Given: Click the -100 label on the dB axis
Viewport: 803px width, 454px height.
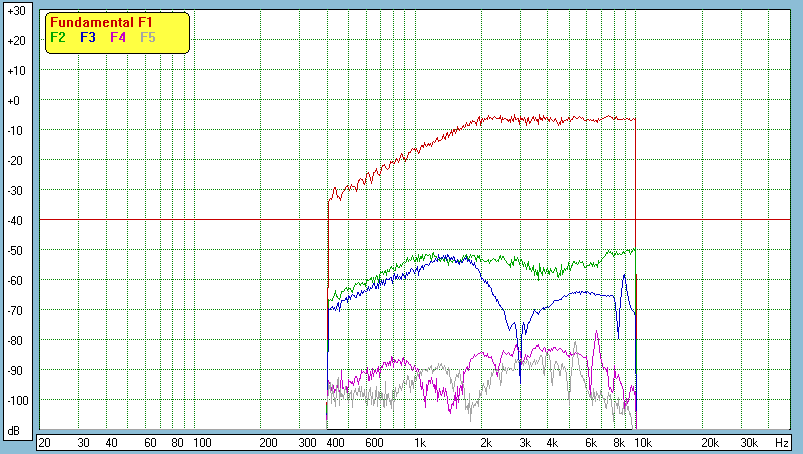Looking at the screenshot, I should point(15,401).
